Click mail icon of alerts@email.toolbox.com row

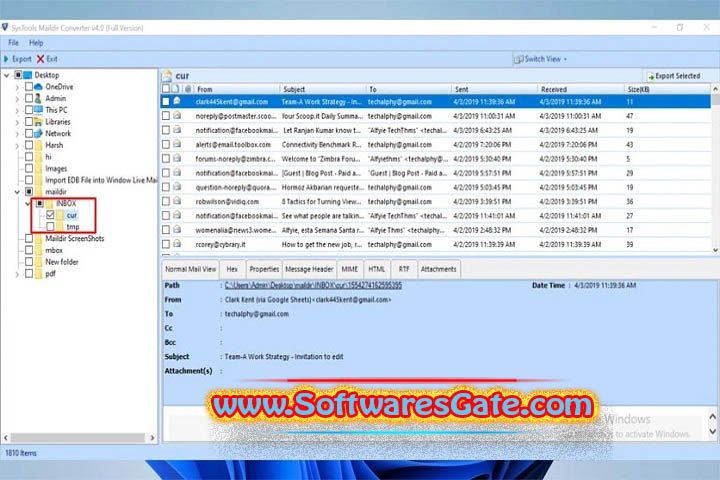tap(177, 144)
